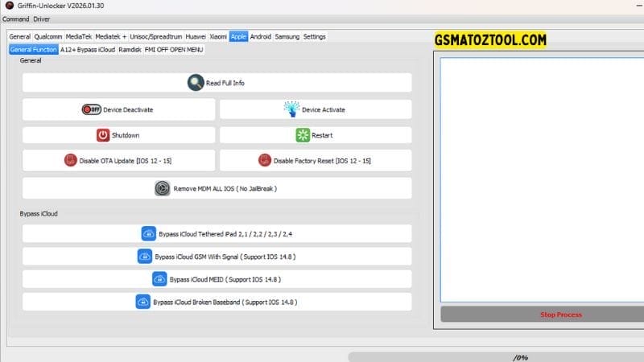644x362 pixels.
Task: Click the Device Activate button
Action: click(x=316, y=109)
